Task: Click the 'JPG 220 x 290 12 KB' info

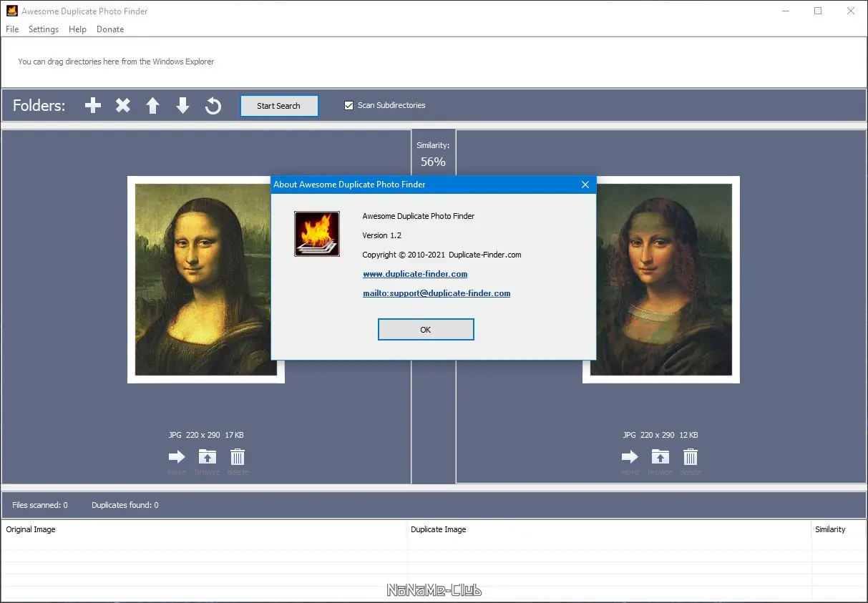Action: (660, 435)
